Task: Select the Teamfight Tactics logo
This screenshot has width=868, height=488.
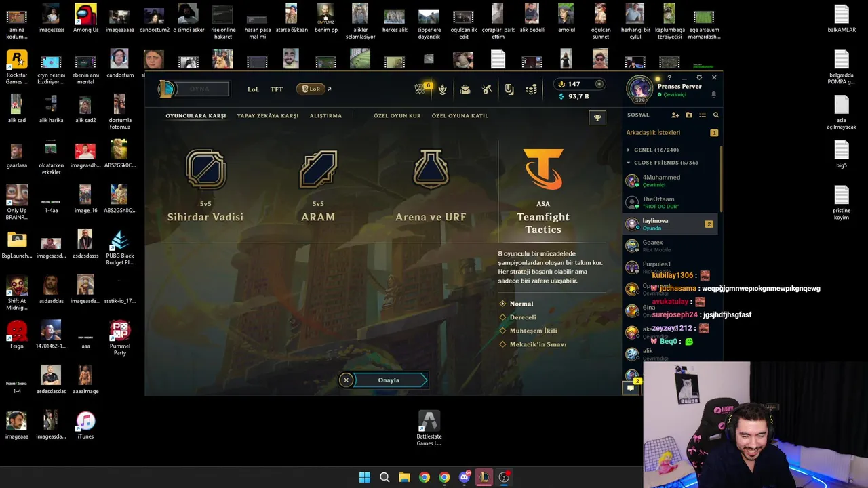Action: point(543,169)
